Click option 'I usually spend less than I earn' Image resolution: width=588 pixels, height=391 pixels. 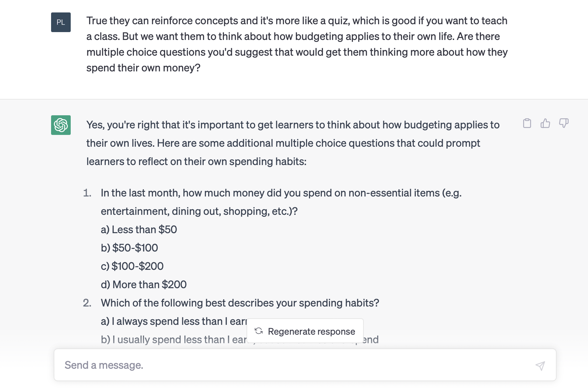[174, 340]
